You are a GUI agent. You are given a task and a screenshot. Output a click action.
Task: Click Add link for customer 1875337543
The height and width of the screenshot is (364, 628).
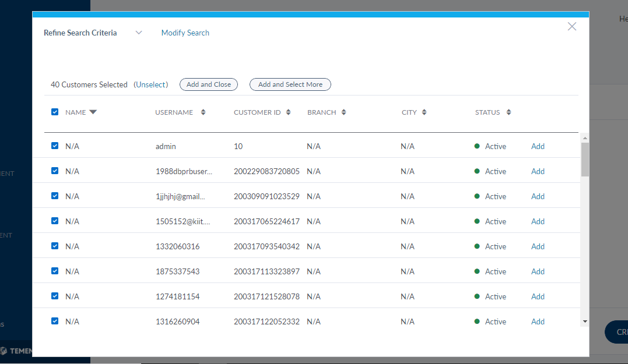point(538,271)
